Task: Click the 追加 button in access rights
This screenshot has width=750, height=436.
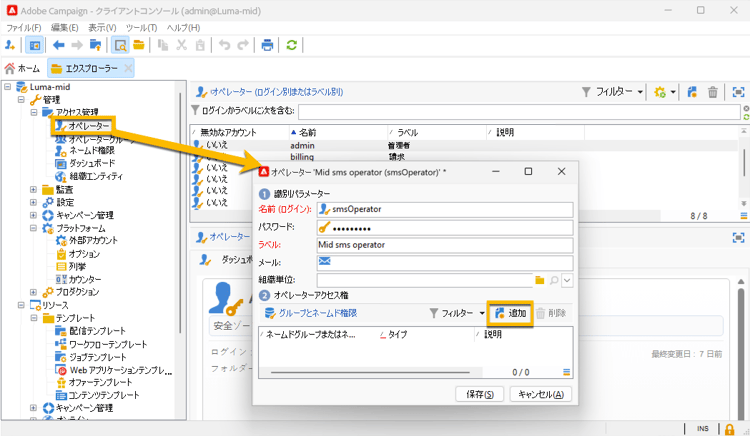Action: point(510,313)
